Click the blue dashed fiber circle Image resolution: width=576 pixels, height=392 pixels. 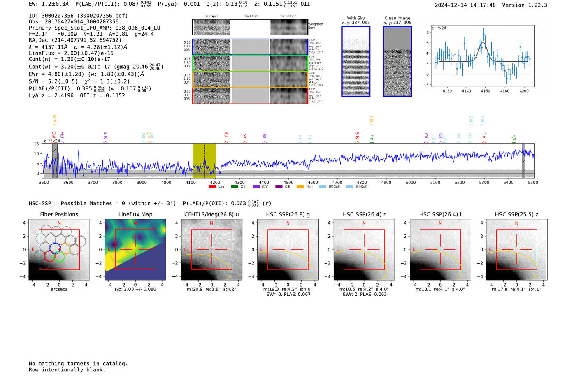(55, 248)
